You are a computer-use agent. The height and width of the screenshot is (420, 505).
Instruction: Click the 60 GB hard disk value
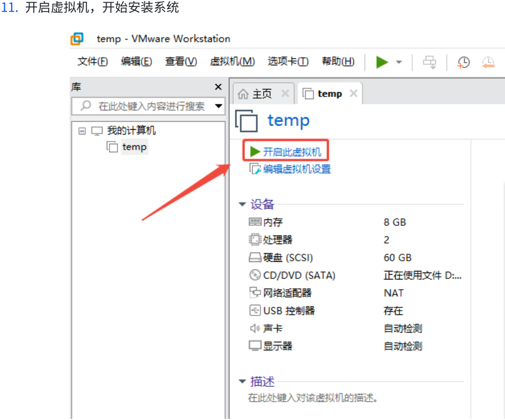click(398, 257)
